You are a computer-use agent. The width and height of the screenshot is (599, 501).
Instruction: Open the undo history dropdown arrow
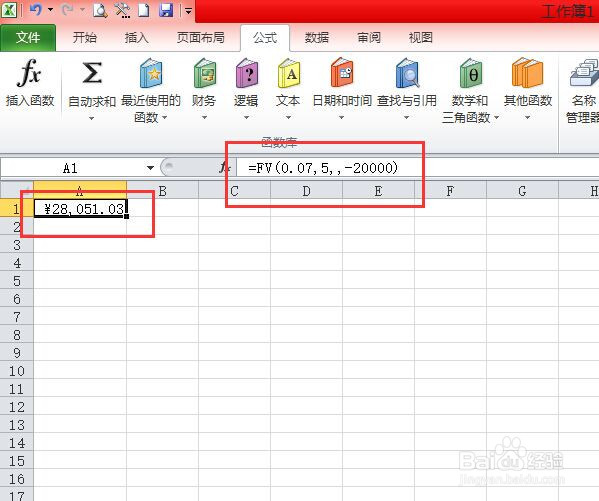pos(50,10)
